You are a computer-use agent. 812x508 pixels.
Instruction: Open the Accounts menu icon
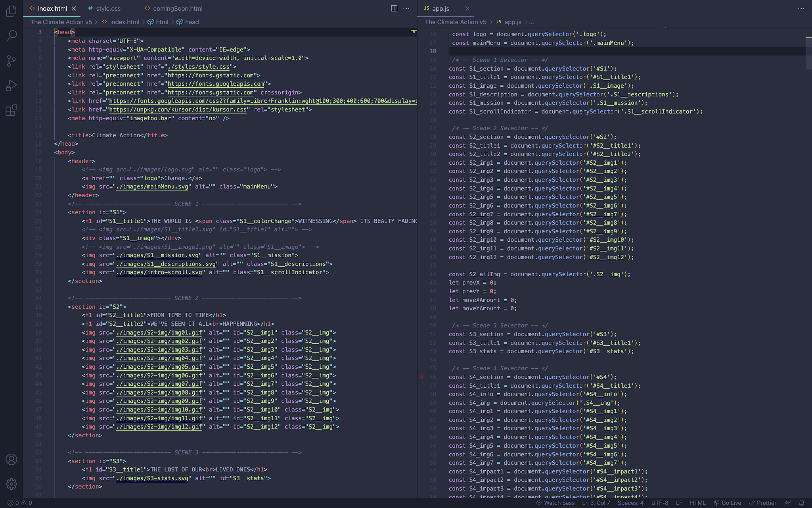point(11,460)
